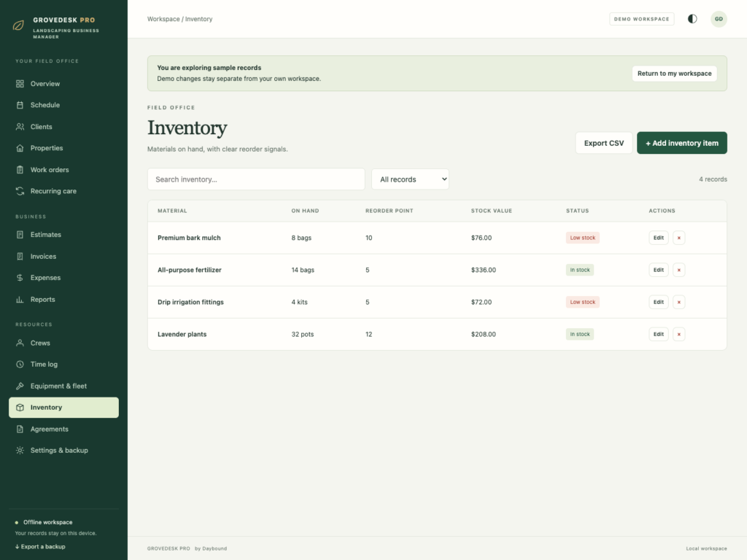
Task: Edit the Premium bark mulch item
Action: [x=659, y=238]
